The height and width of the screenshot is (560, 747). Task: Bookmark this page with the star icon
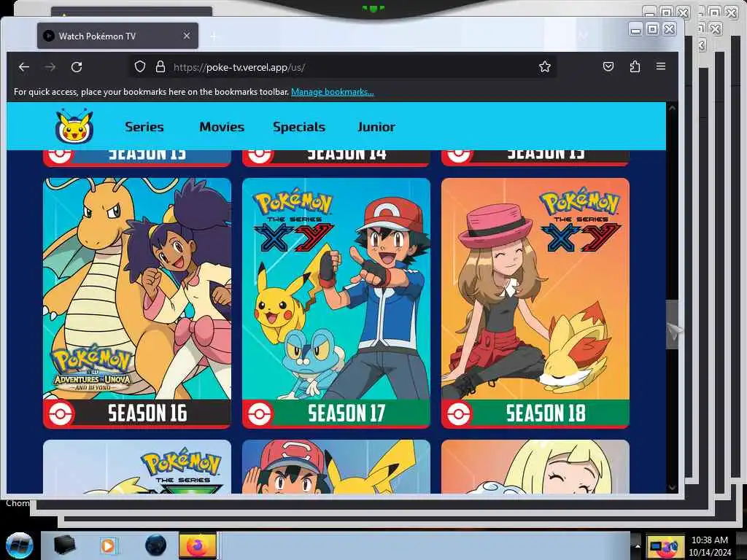coord(544,66)
